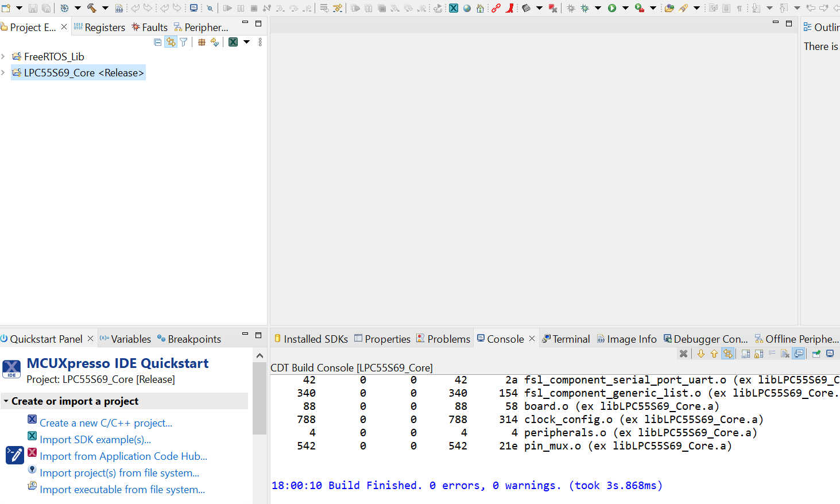Collapse All items in Project Explorer
Image resolution: width=840 pixels, height=504 pixels.
pos(157,42)
